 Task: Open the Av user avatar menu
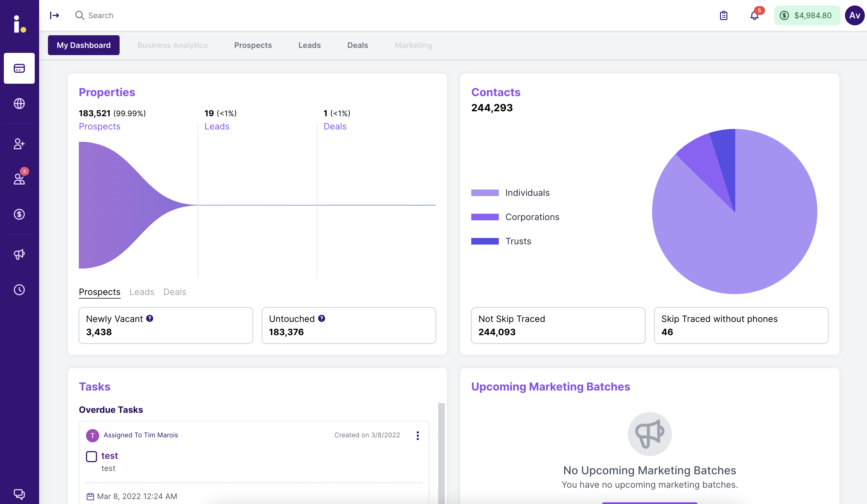tap(854, 15)
